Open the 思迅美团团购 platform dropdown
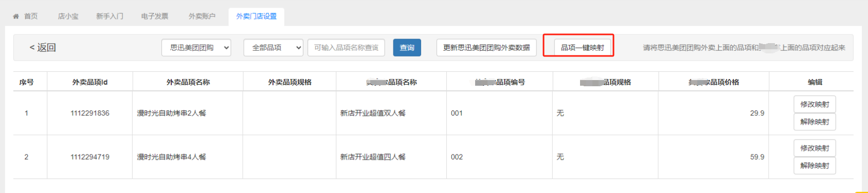Viewport: 868px width, 193px height. click(x=196, y=48)
